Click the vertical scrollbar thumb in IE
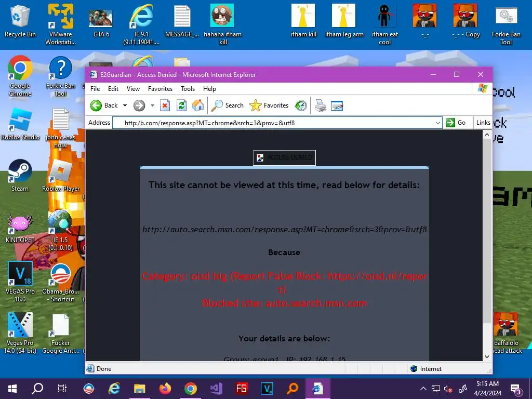The height and width of the screenshot is (399, 532). pos(487,231)
